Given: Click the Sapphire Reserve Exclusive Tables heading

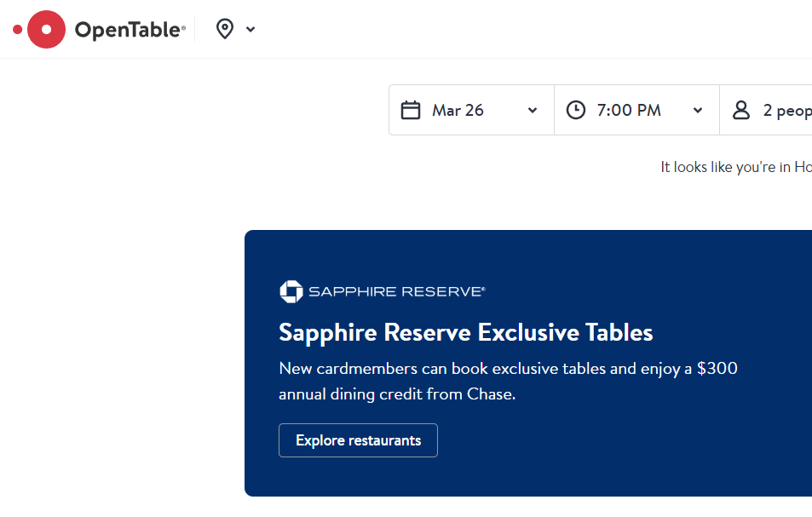Looking at the screenshot, I should pos(465,332).
